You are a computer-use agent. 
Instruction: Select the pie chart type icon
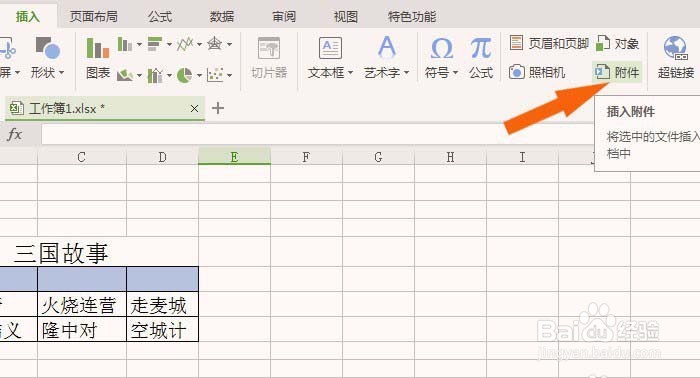point(185,75)
